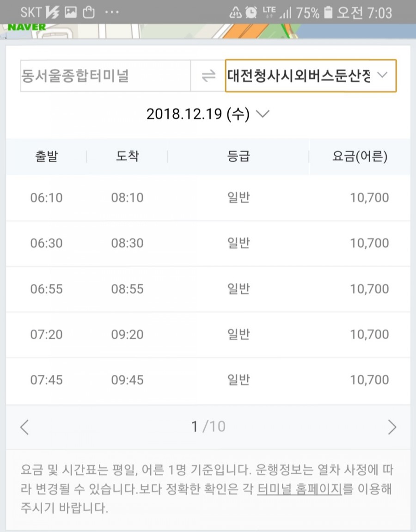Tap the battery status icon
The width and height of the screenshot is (416, 532).
tap(328, 12)
